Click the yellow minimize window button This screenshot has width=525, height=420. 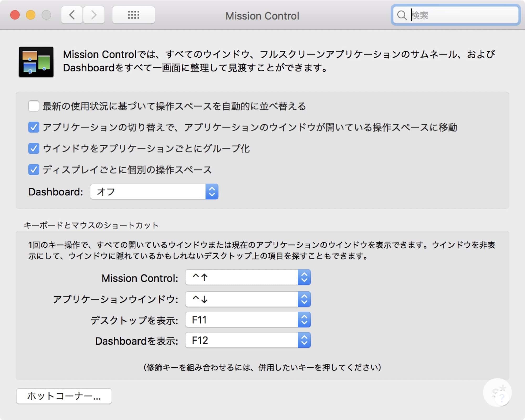[x=31, y=15]
